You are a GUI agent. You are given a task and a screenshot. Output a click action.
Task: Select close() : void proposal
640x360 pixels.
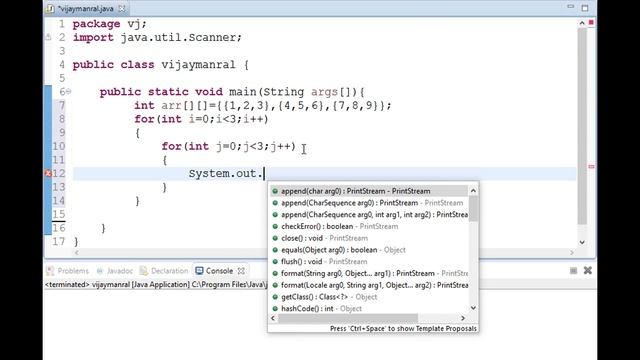[369, 238]
